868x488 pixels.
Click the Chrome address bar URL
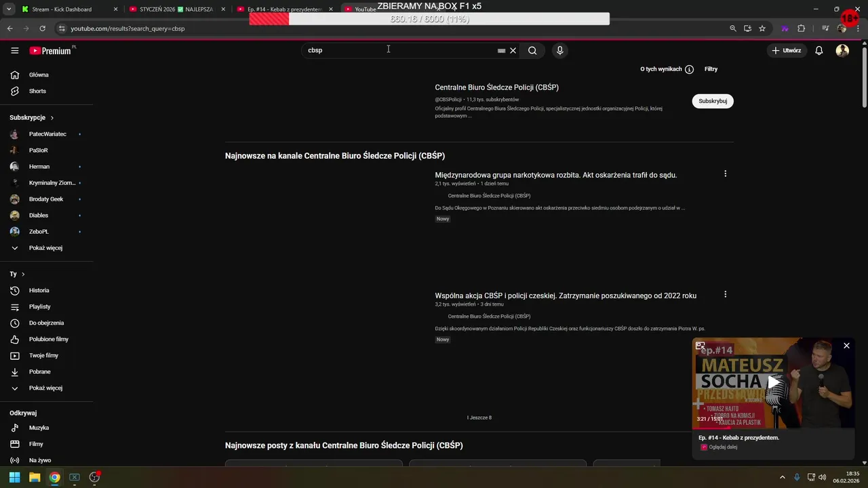click(x=127, y=28)
